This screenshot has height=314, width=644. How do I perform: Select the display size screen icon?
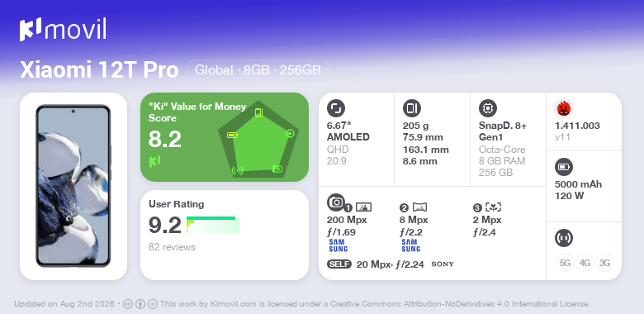336,108
